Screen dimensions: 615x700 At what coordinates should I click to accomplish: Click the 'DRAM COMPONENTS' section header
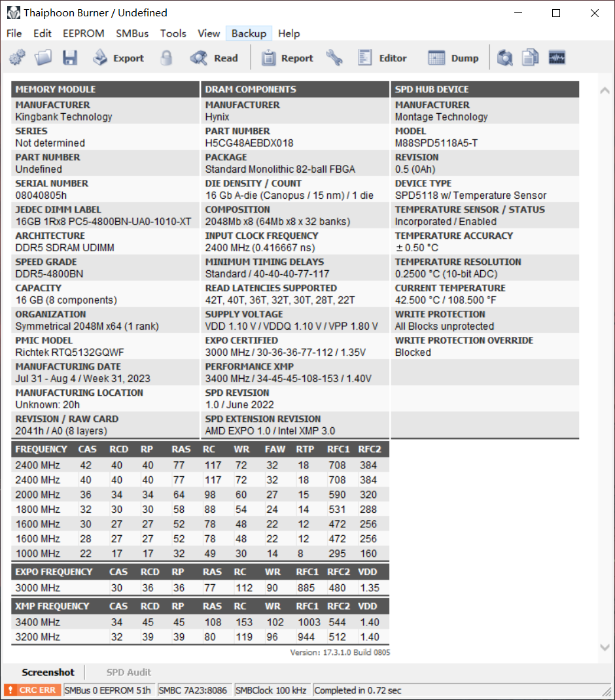(295, 89)
